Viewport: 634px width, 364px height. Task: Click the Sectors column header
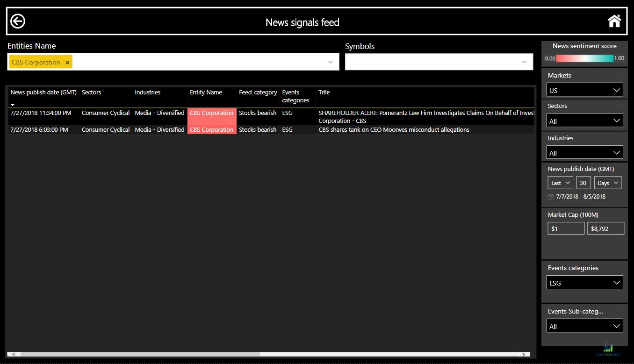[x=91, y=93]
